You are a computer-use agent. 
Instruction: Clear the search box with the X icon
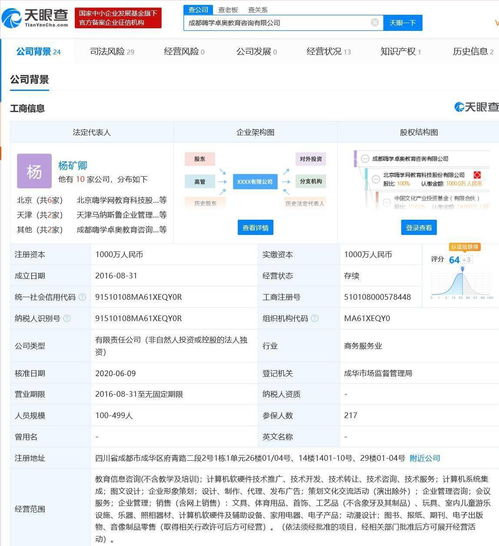[375, 22]
